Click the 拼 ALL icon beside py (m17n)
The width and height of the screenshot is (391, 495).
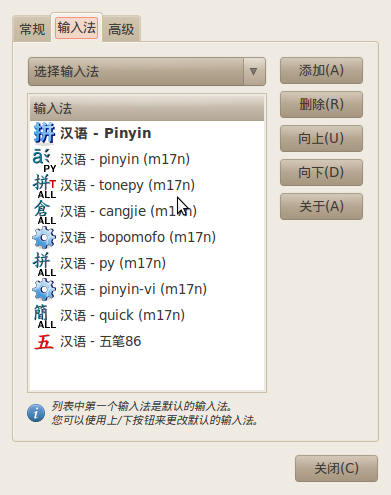(x=44, y=264)
